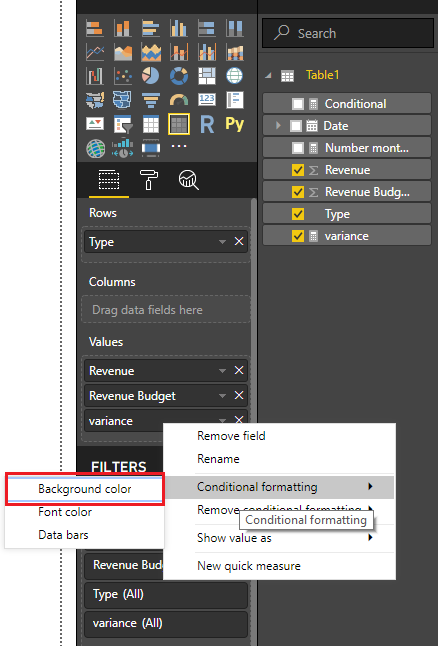Select the donut chart visual
Screen dimensions: 438x646
coord(179,76)
